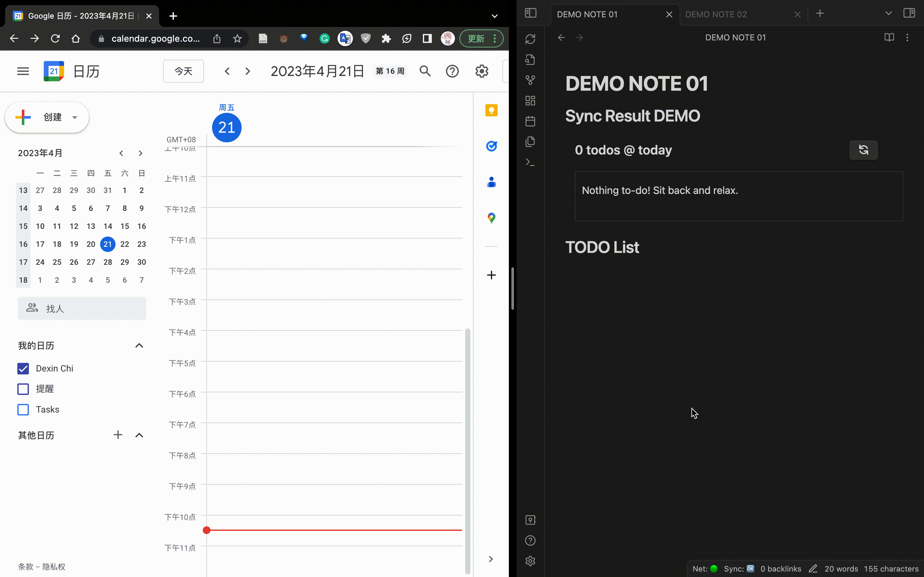
Task: Open the 创建 new event menu
Action: click(x=46, y=116)
